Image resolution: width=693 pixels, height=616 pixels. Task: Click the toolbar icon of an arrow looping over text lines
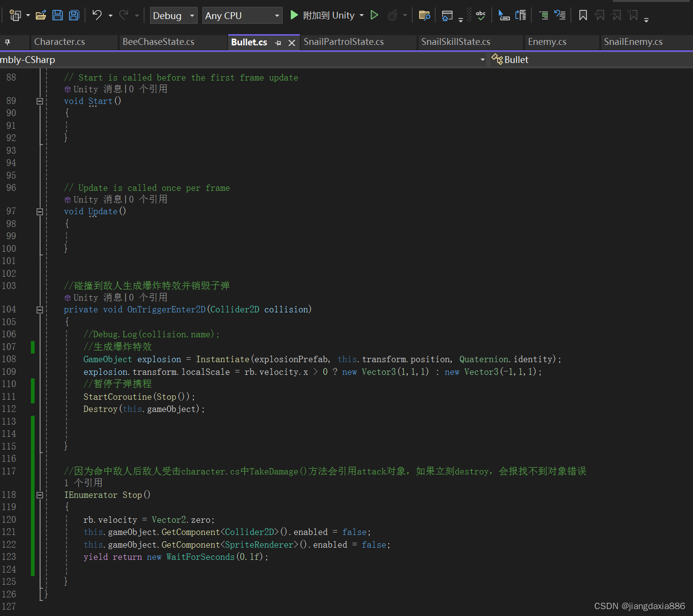coord(521,16)
